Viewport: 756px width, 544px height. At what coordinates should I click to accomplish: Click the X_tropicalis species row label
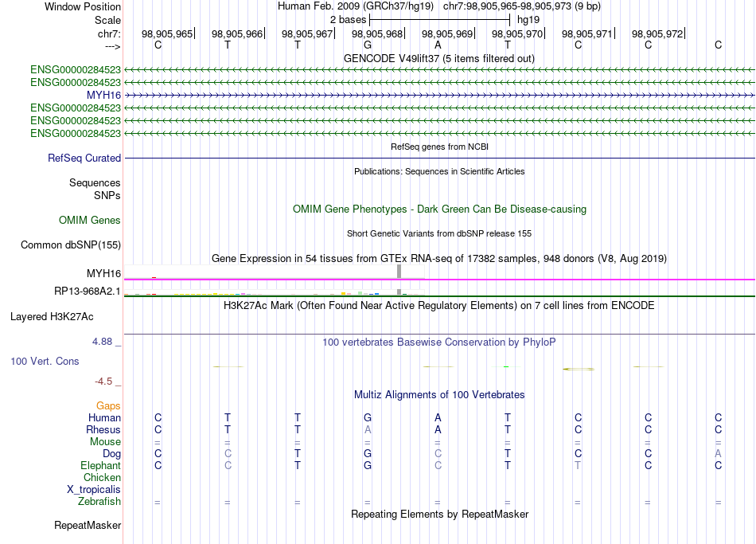point(94,490)
